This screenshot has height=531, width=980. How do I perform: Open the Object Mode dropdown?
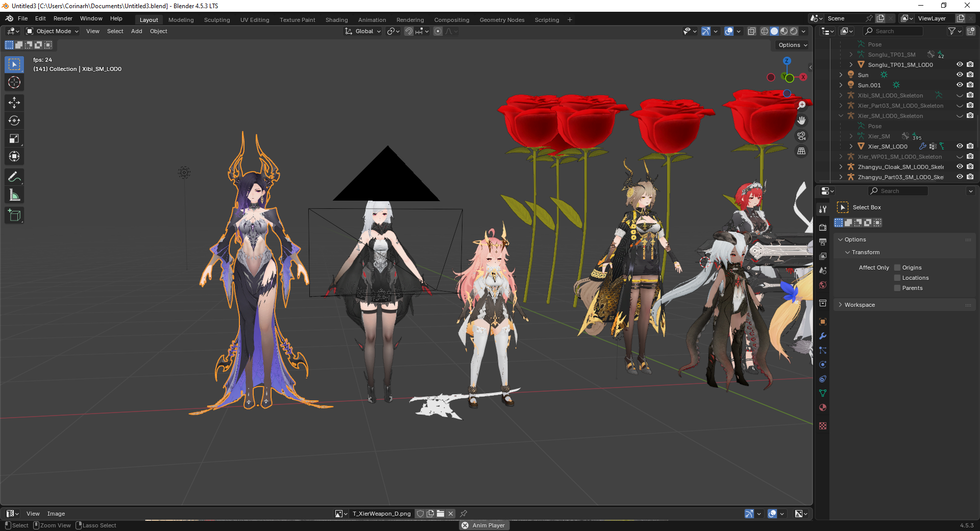coord(52,31)
